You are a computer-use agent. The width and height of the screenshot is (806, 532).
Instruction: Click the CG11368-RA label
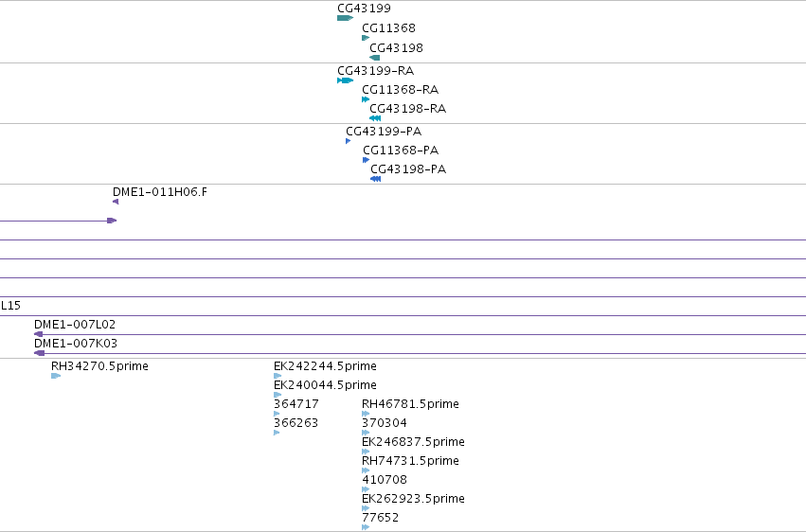point(401,90)
